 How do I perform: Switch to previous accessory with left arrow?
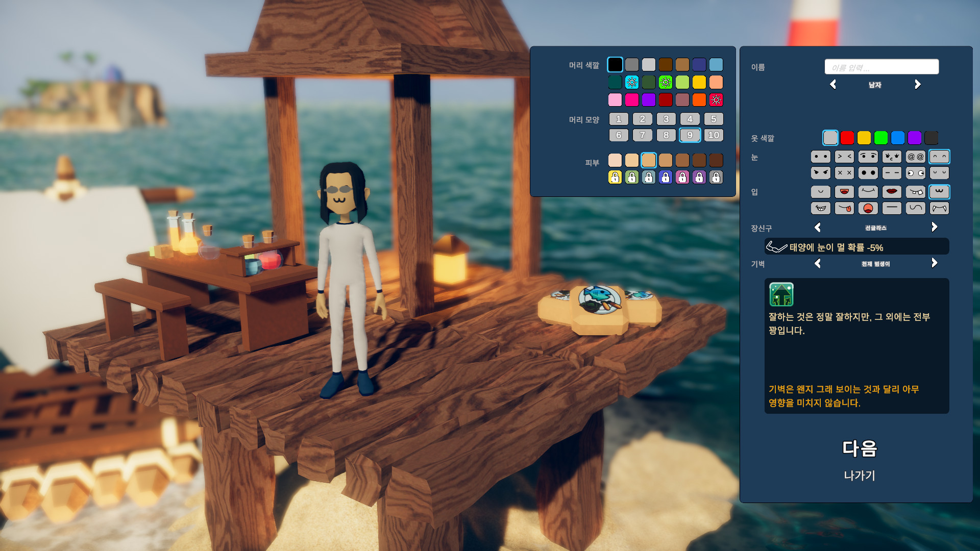(x=818, y=228)
